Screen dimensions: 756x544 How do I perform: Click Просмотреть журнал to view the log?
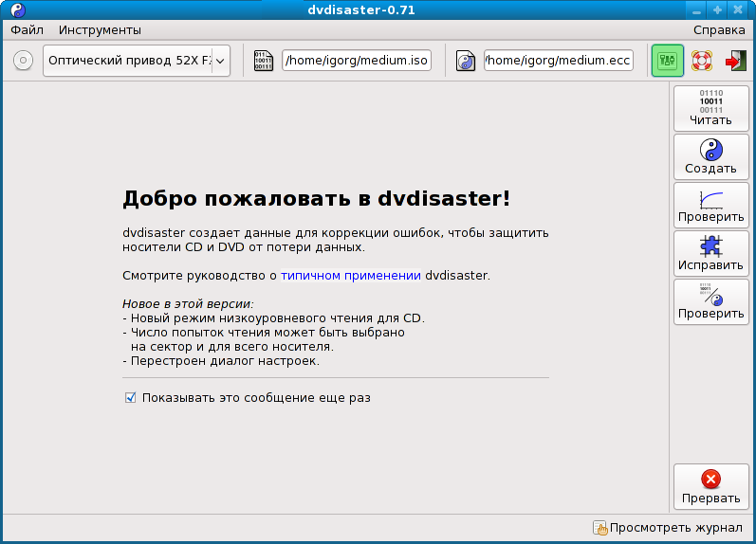[668, 528]
